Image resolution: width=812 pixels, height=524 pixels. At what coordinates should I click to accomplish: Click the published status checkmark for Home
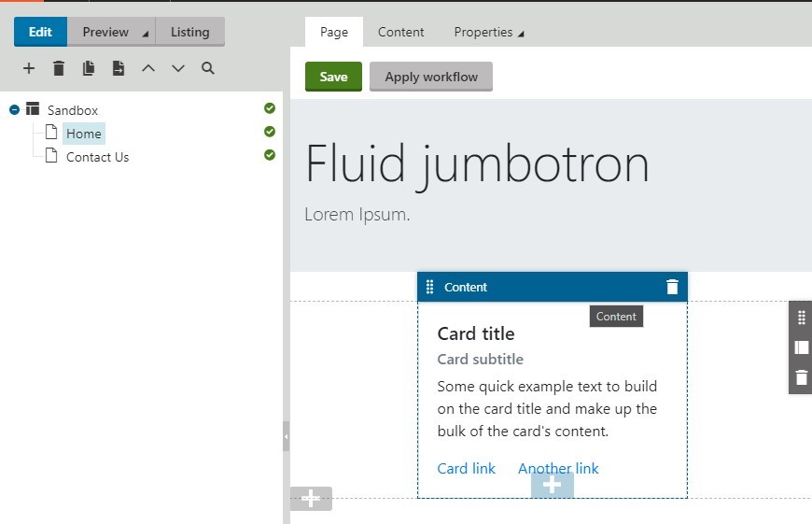coord(270,132)
